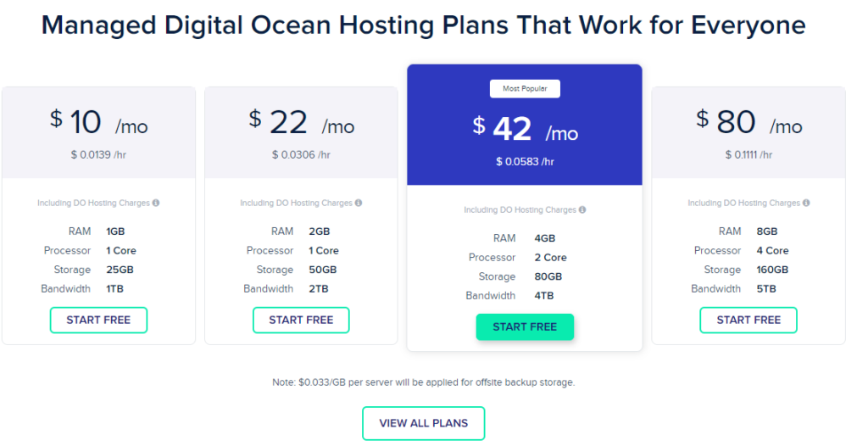Click info icon in the $42 plan

(x=582, y=210)
